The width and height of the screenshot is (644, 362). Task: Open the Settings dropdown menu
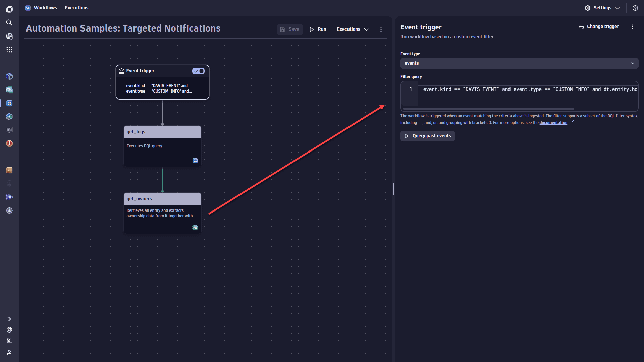602,8
